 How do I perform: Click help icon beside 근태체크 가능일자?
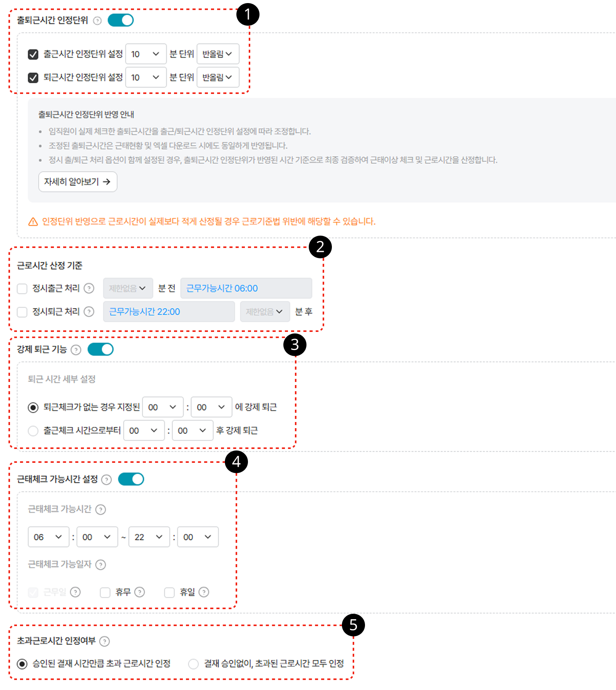[100, 564]
